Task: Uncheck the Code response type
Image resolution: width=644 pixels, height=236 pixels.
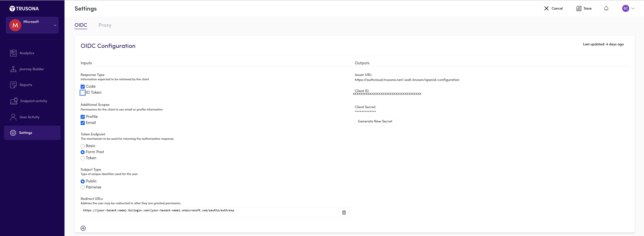Action: [x=82, y=87]
